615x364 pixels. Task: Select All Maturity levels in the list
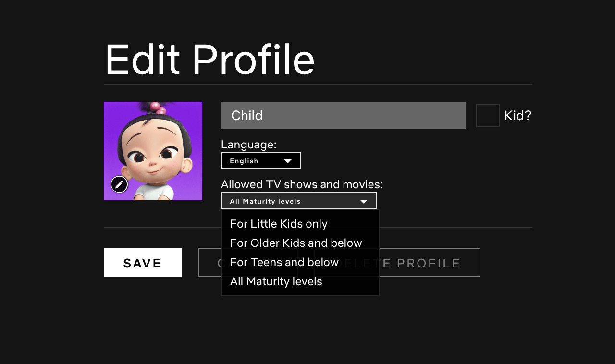[x=276, y=281]
